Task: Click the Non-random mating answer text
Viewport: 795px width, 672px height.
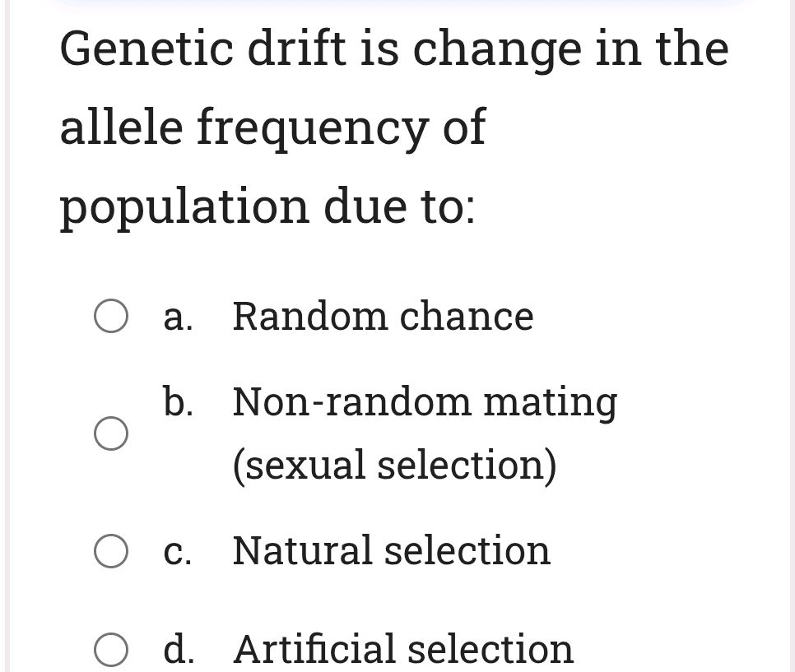Action: point(424,401)
